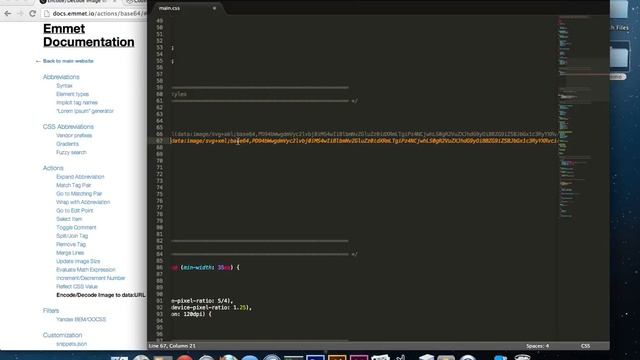
Task: Open the Select Item page
Action: click(69, 219)
